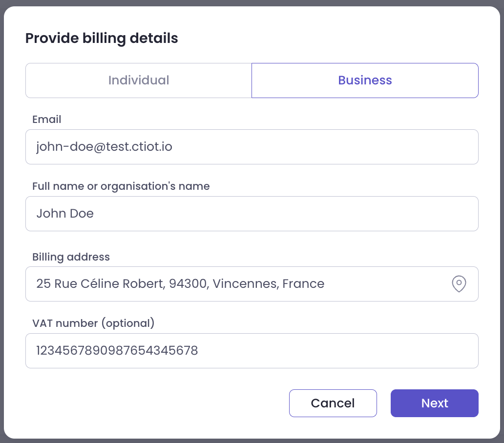504x443 pixels.
Task: Click the blank area left of Cancel button
Action: coord(156,403)
